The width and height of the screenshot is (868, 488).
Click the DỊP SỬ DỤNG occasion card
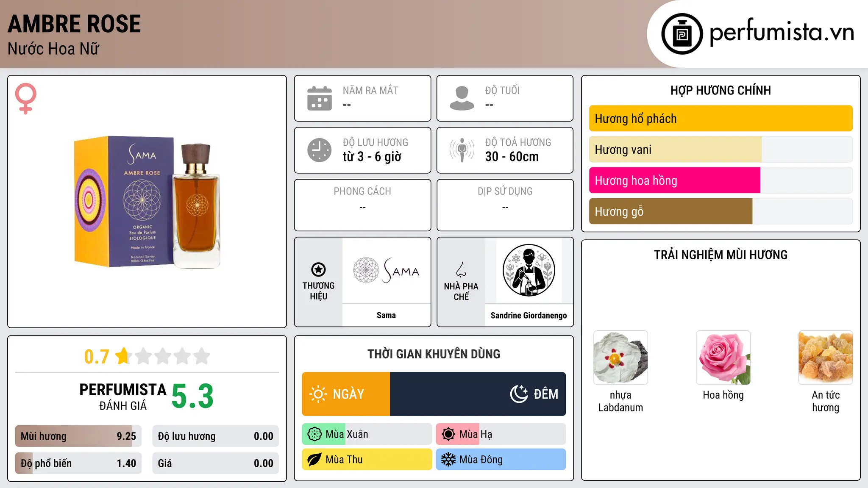(x=505, y=205)
